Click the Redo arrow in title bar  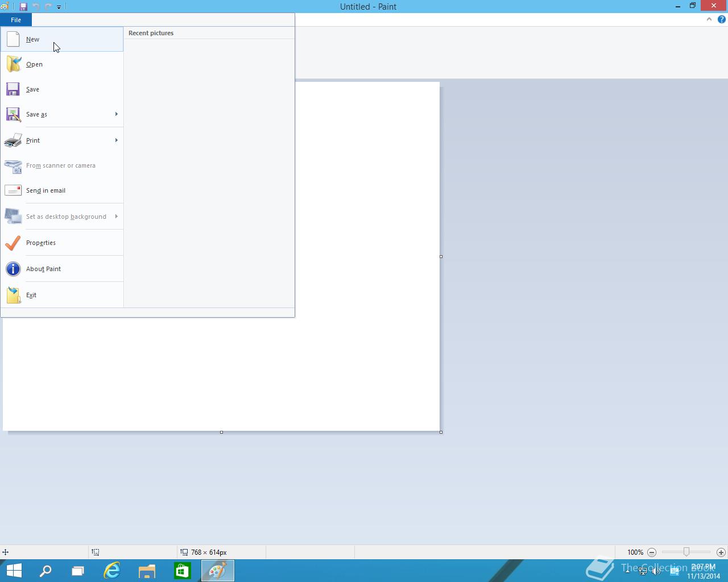pos(48,7)
